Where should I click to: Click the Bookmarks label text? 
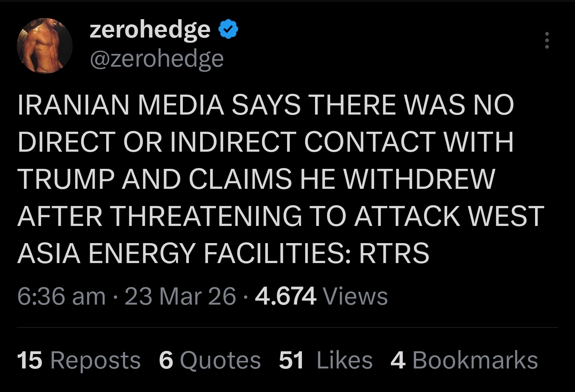pos(475,360)
